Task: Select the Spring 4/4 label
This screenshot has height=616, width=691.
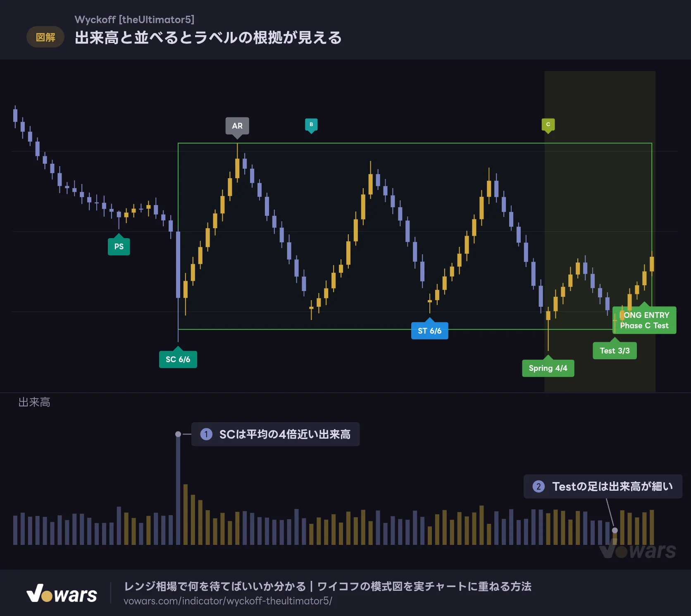Action: pos(548,368)
